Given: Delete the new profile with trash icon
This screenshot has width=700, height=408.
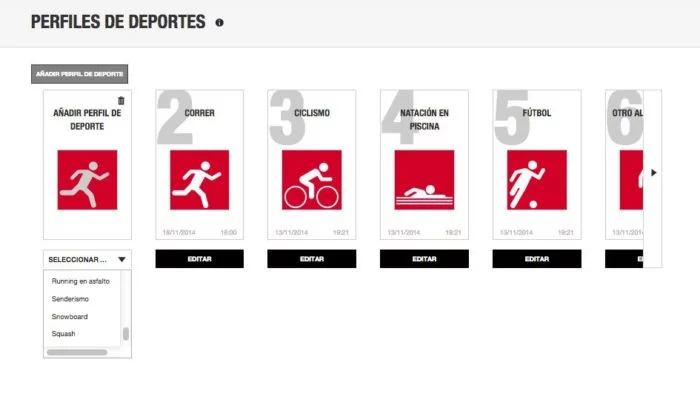Looking at the screenshot, I should point(121,100).
